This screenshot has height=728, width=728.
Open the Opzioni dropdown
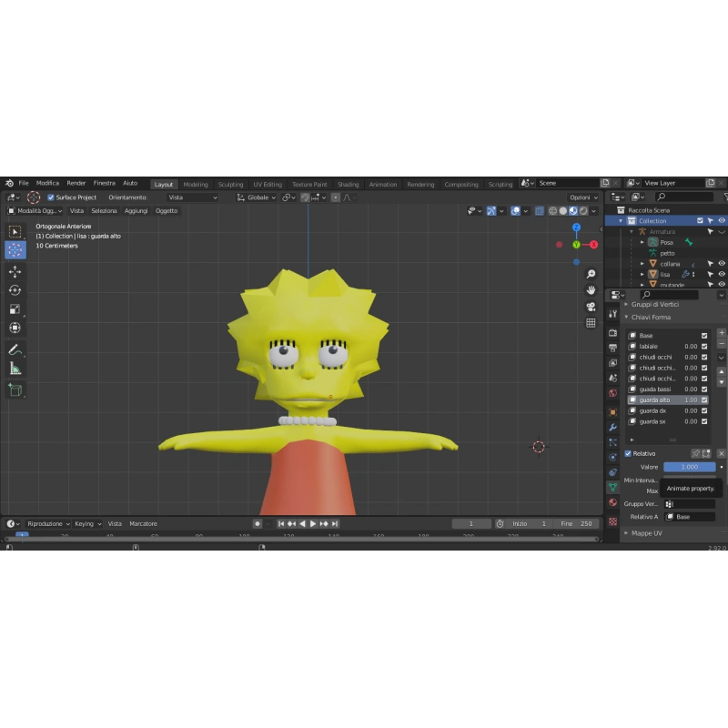pos(583,197)
